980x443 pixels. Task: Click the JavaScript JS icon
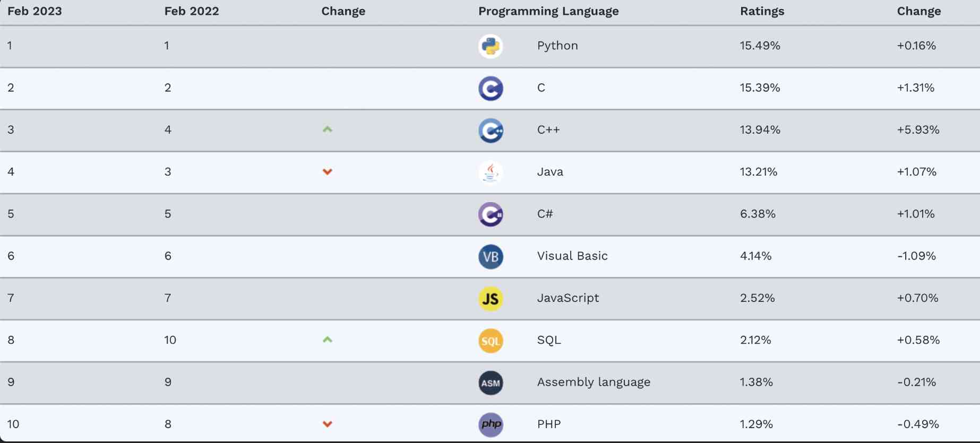[491, 299]
